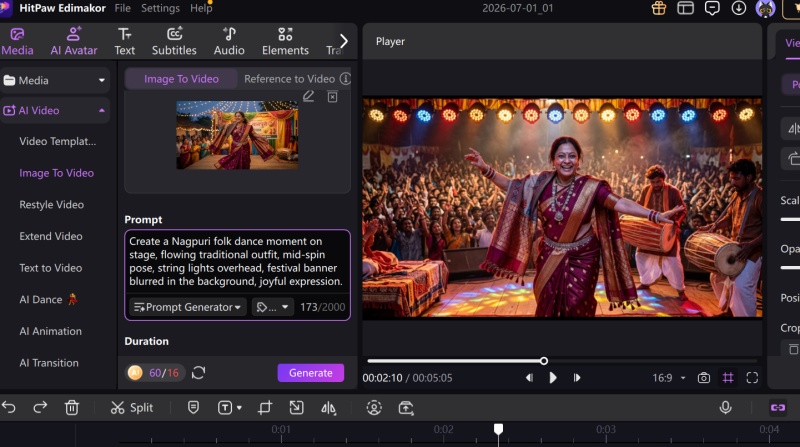Select AI Animation in sidebar
The image size is (800, 447).
coord(51,331)
